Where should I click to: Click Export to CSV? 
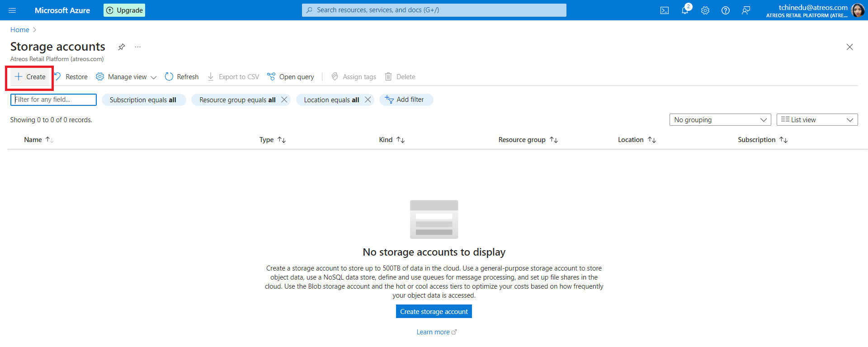tap(233, 77)
